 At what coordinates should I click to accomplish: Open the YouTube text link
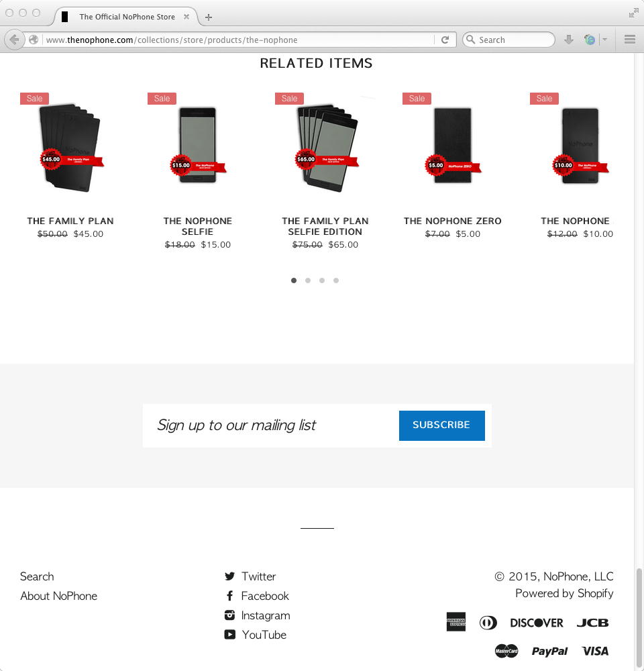click(x=264, y=635)
